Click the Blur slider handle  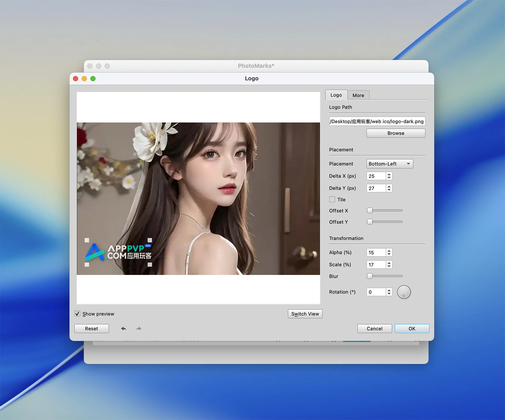click(370, 276)
